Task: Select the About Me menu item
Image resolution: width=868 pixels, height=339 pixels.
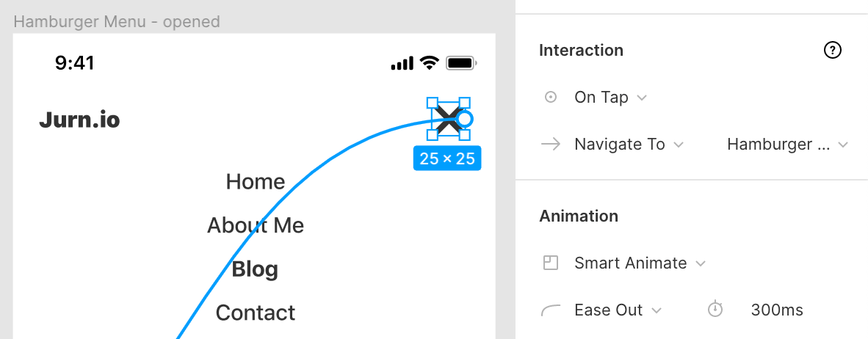Action: 256,225
